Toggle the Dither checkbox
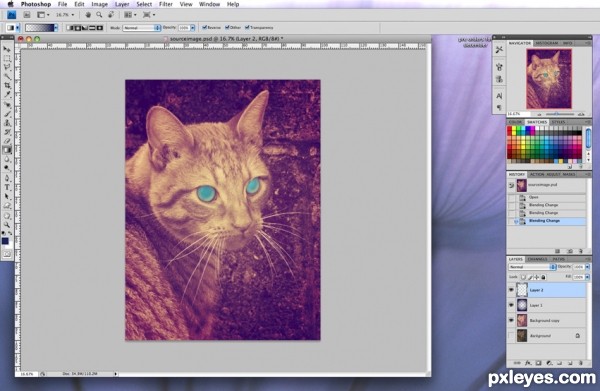This screenshot has width=600, height=391. tap(227, 28)
